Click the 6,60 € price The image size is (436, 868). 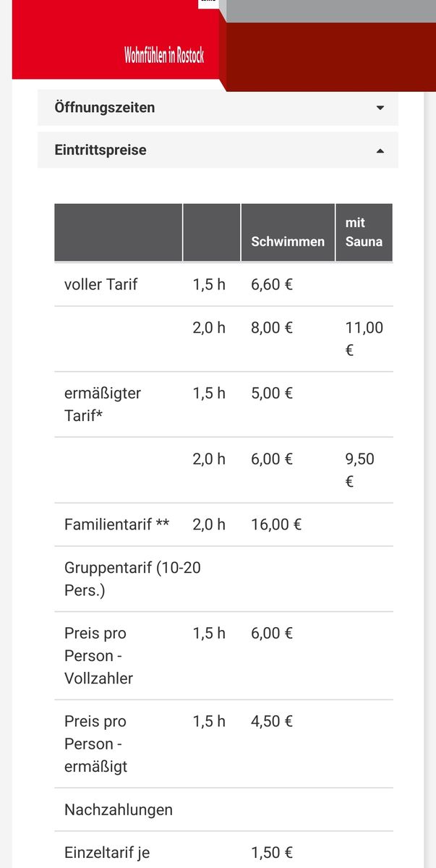point(272,284)
